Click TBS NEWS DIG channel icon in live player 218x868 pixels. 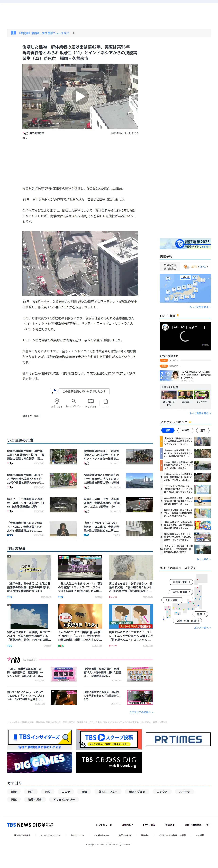165,327
